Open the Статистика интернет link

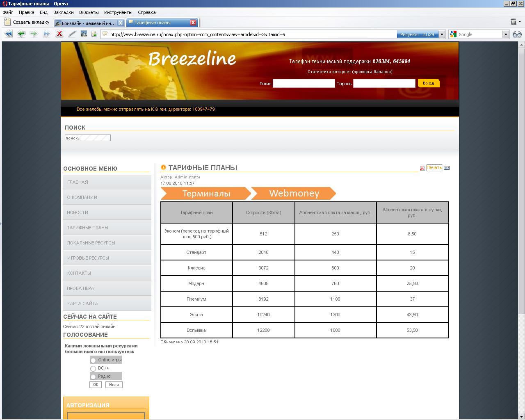350,72
